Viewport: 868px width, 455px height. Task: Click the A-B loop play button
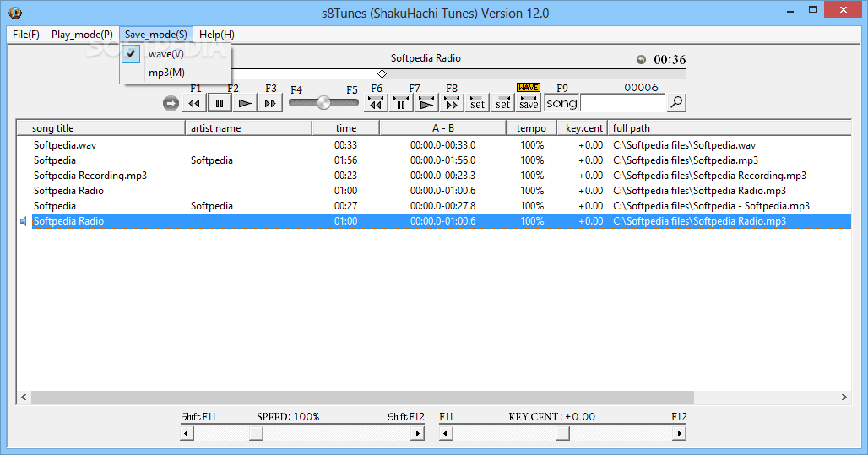(426, 103)
